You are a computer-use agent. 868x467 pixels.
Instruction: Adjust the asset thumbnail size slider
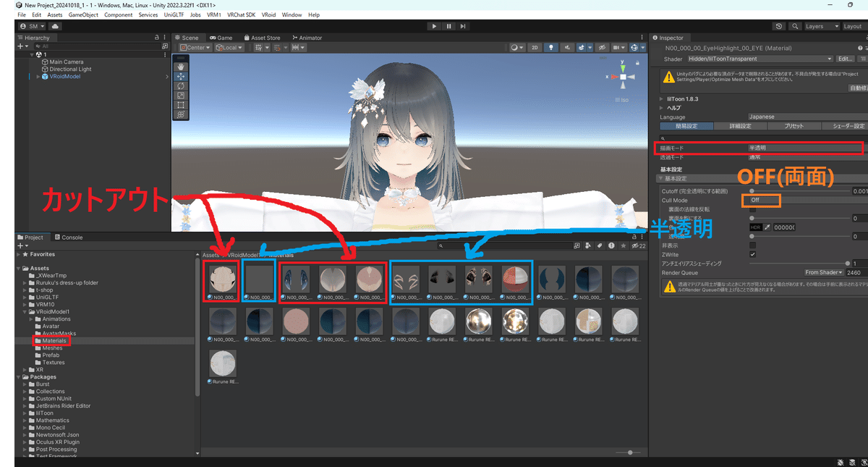pos(628,453)
